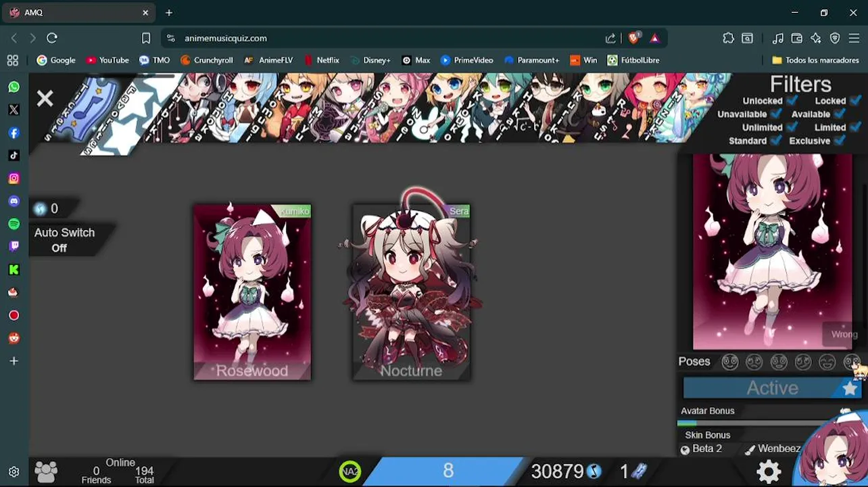868x487 pixels.
Task: Open browser sidebar settings gear
Action: coord(14,472)
